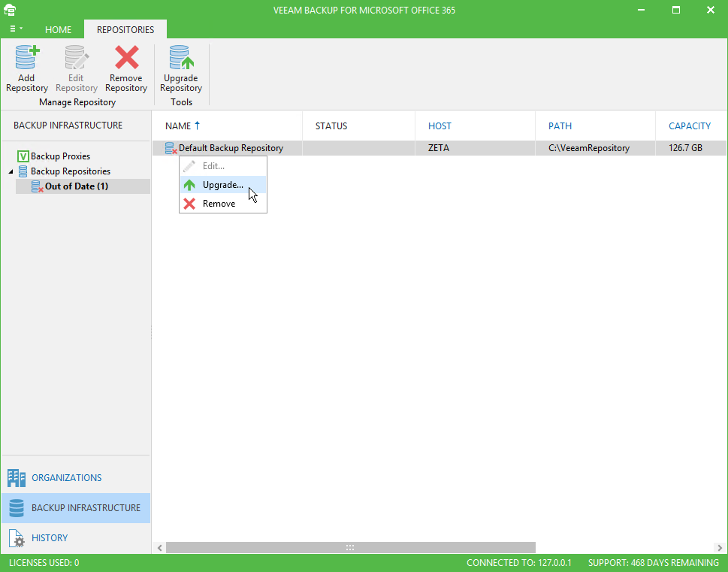This screenshot has height=572, width=728.
Task: Click the Backup Repositories database icon
Action: click(23, 171)
